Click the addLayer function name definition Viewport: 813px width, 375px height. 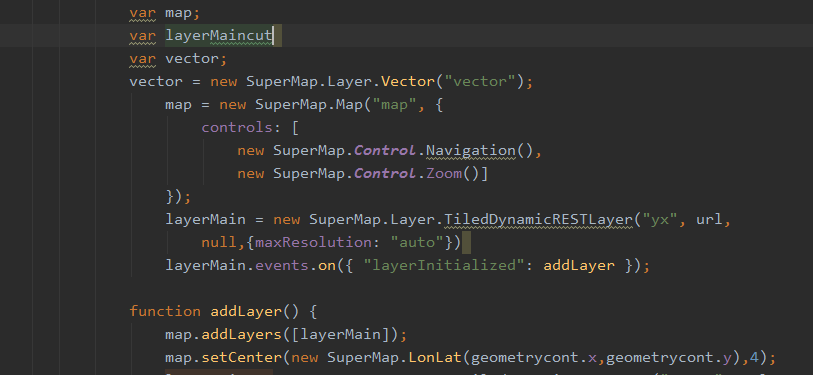pos(246,312)
